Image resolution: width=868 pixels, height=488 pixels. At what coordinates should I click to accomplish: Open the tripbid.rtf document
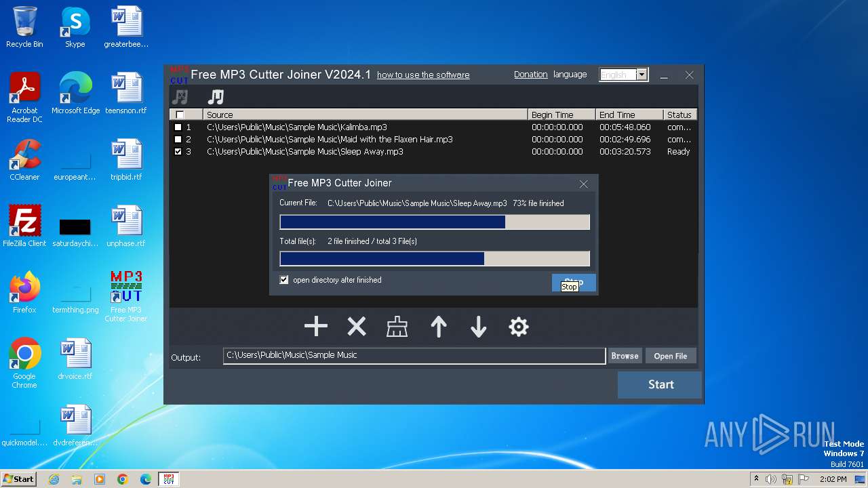126,160
